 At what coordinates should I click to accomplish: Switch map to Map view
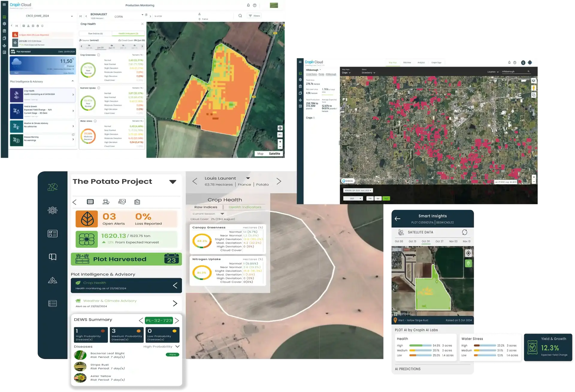tap(260, 154)
